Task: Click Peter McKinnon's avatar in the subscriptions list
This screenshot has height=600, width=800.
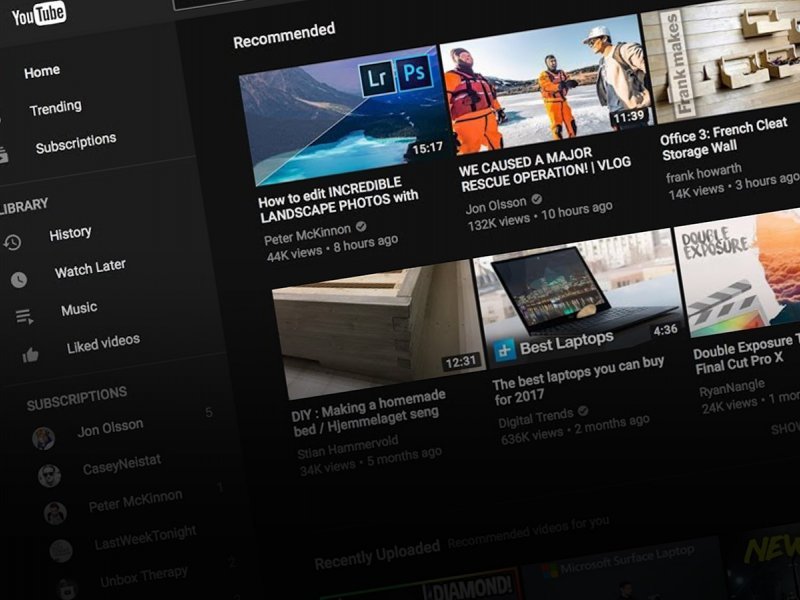Action: pos(55,513)
